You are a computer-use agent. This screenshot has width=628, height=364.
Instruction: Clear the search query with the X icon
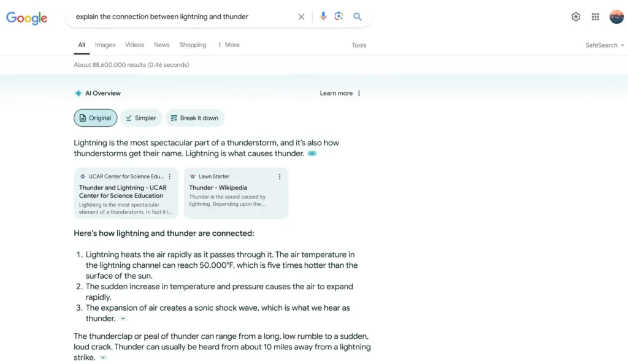pyautogui.click(x=301, y=17)
